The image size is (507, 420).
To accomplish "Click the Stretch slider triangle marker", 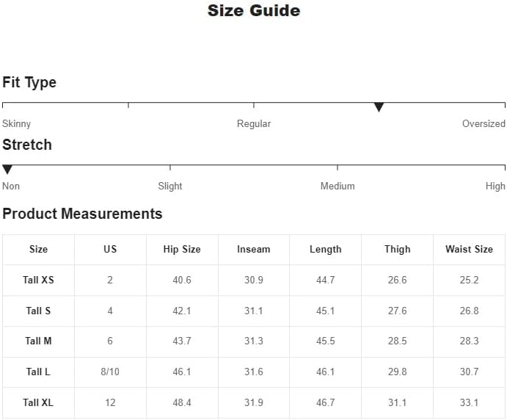I will click(7, 170).
